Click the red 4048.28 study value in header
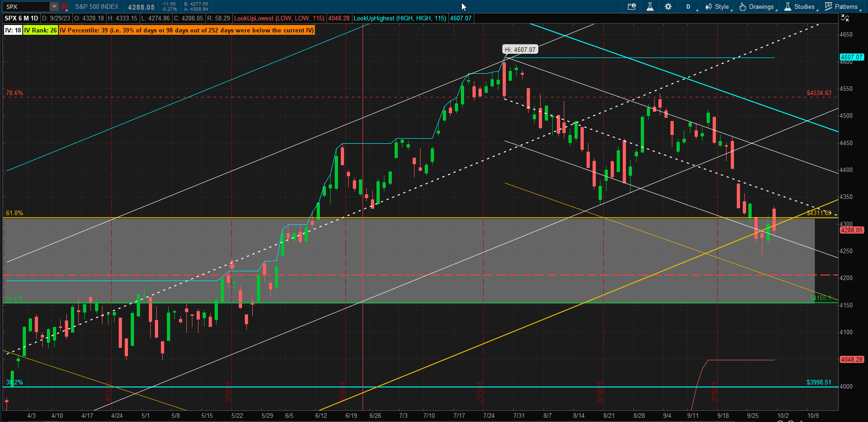Screen dimensions: 868x422 [x=339, y=18]
